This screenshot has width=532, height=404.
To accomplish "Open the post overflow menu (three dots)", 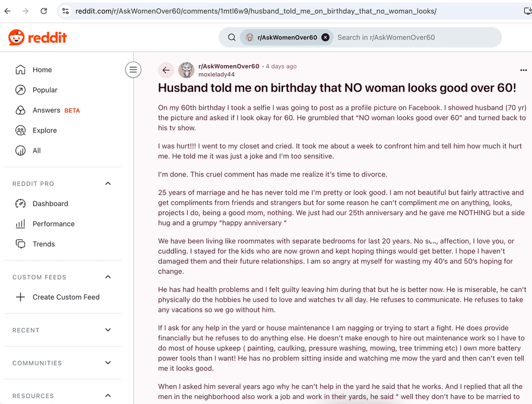I will [523, 70].
